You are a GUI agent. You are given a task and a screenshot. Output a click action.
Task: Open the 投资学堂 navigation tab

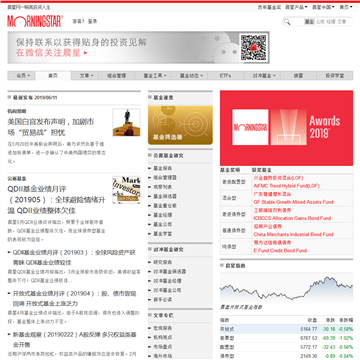tap(335, 76)
